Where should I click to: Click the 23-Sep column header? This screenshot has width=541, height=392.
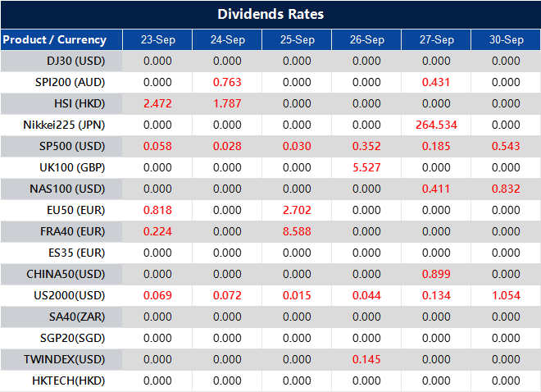click(x=157, y=39)
